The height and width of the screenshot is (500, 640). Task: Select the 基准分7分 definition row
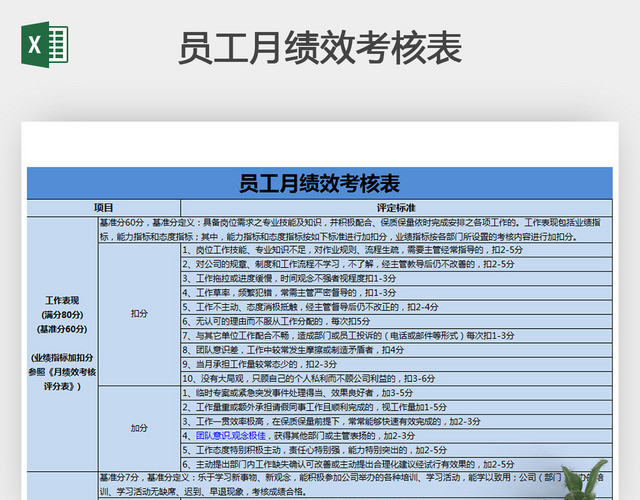[355, 484]
